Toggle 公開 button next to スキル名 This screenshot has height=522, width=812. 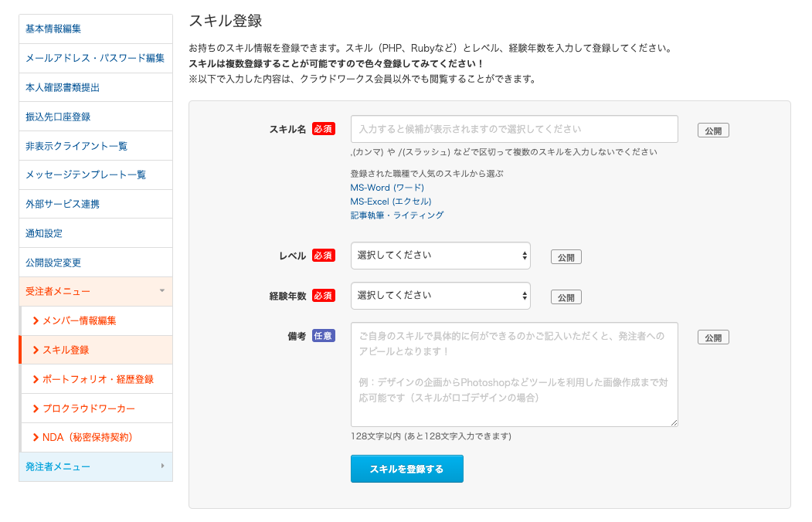[x=713, y=130]
